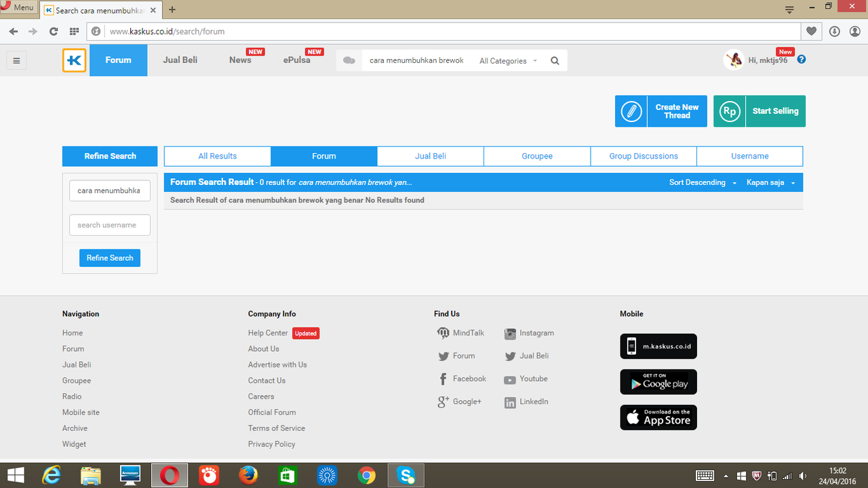The image size is (868, 488).
Task: Click Hi, mktjs96 username
Action: tap(768, 60)
